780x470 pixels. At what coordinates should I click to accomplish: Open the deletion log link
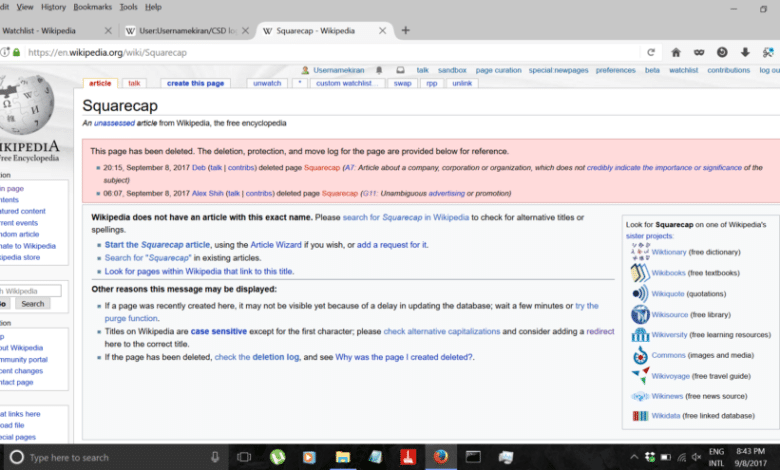tap(276, 357)
